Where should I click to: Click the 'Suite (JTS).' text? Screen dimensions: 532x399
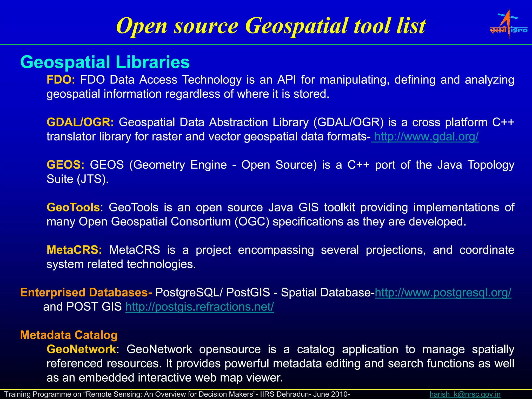click(x=77, y=179)
